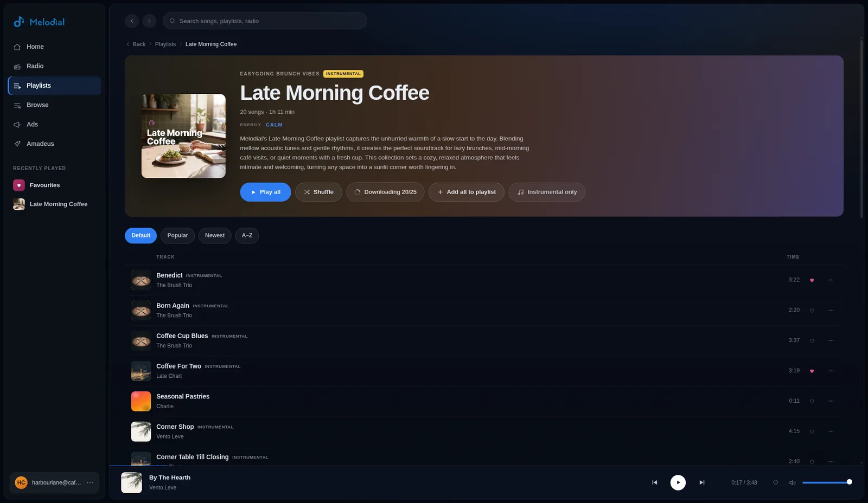Click the play button in the player

pyautogui.click(x=678, y=483)
